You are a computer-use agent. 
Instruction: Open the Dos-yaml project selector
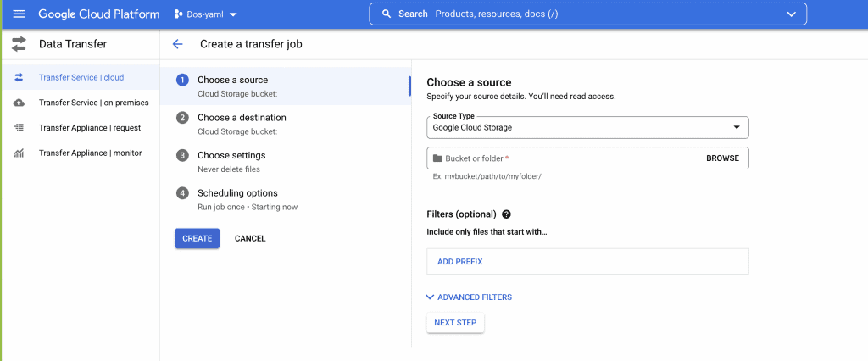206,14
